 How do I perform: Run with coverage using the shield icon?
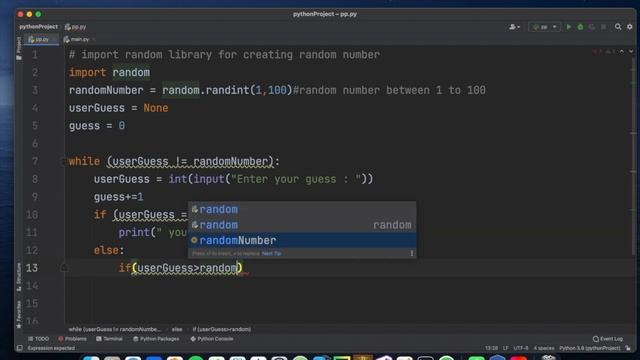pyautogui.click(x=591, y=27)
